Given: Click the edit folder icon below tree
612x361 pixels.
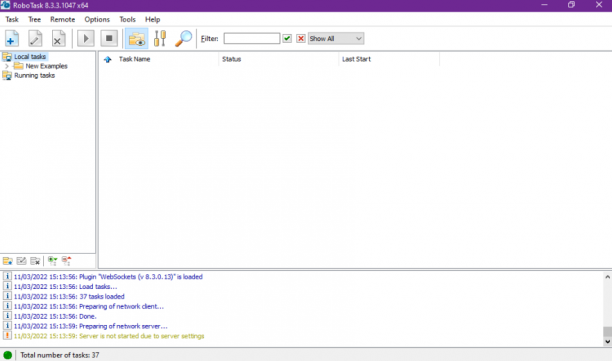Looking at the screenshot, I should 21,261.
